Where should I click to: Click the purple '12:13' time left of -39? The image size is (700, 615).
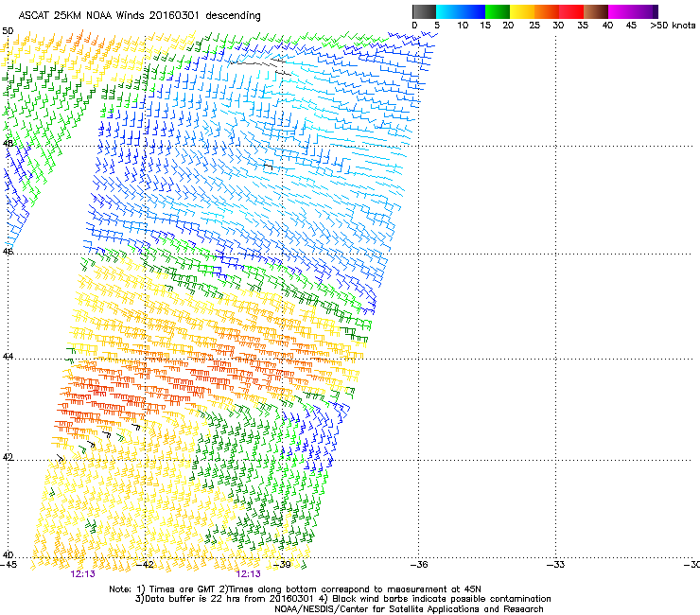point(248,574)
